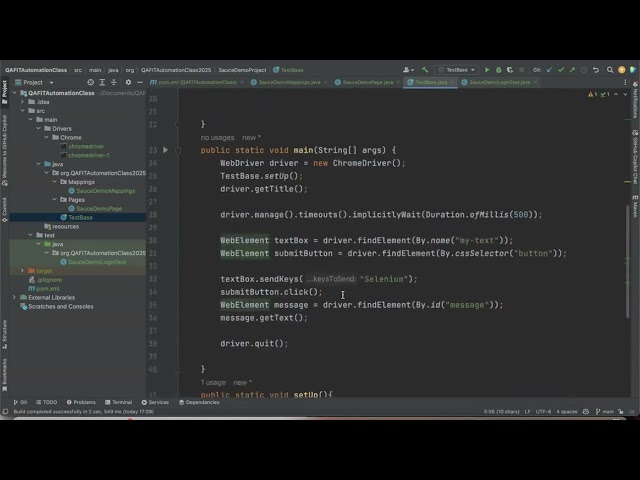This screenshot has width=640, height=480.
Task: Switch to SauceDemoPage.java tab
Action: (368, 82)
